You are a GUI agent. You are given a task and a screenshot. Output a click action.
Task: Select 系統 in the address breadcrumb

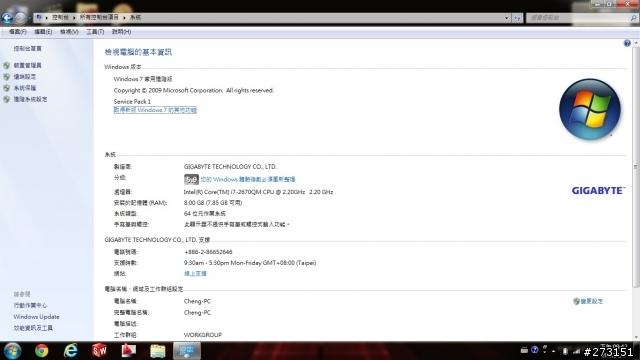[135, 18]
